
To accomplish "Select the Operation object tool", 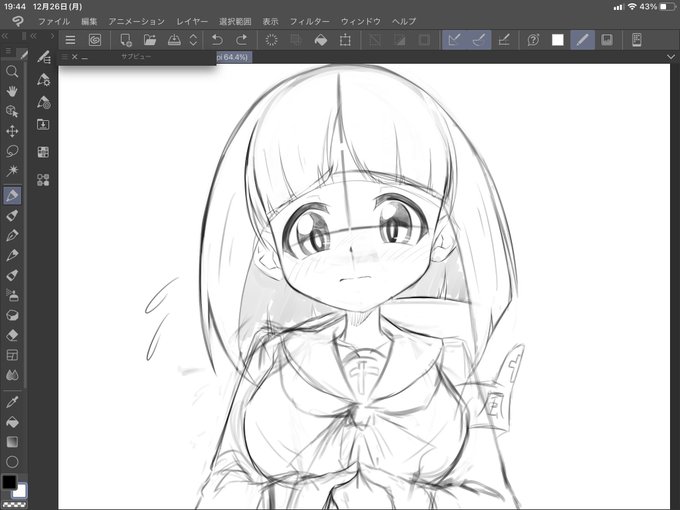I will [x=12, y=111].
